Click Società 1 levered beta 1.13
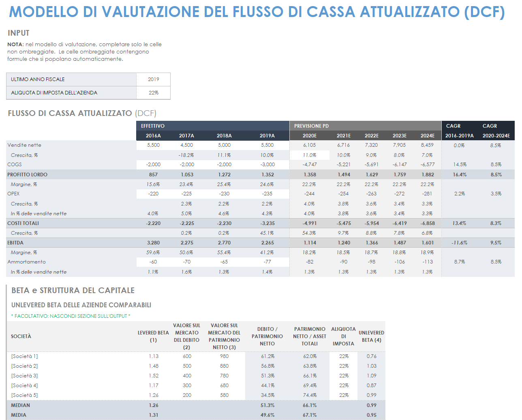Screen dimensions: 522x420 pos(153,356)
